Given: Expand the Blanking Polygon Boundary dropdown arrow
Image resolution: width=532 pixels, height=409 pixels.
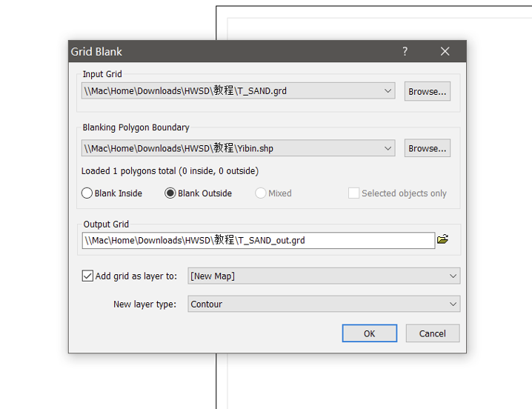Looking at the screenshot, I should (388, 148).
